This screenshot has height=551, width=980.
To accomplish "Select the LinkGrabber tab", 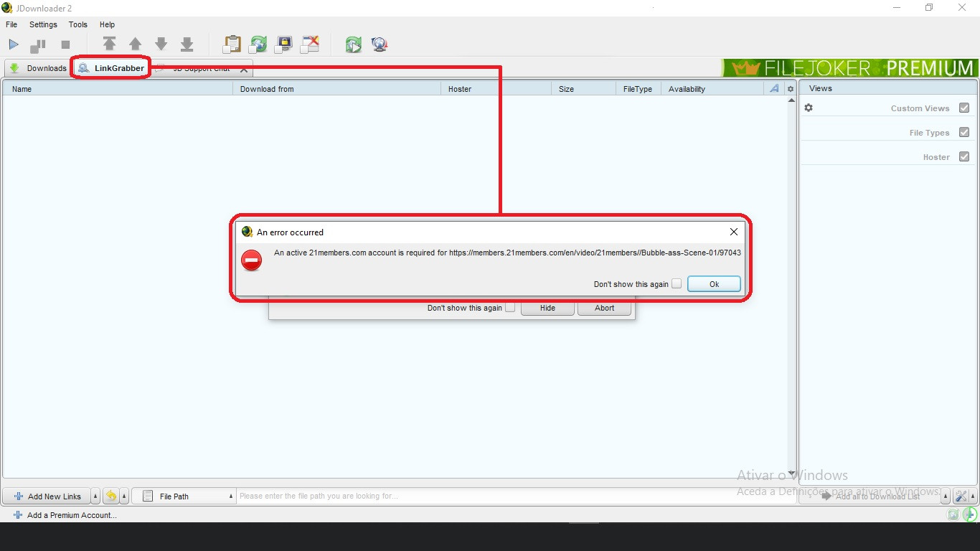I will (111, 68).
